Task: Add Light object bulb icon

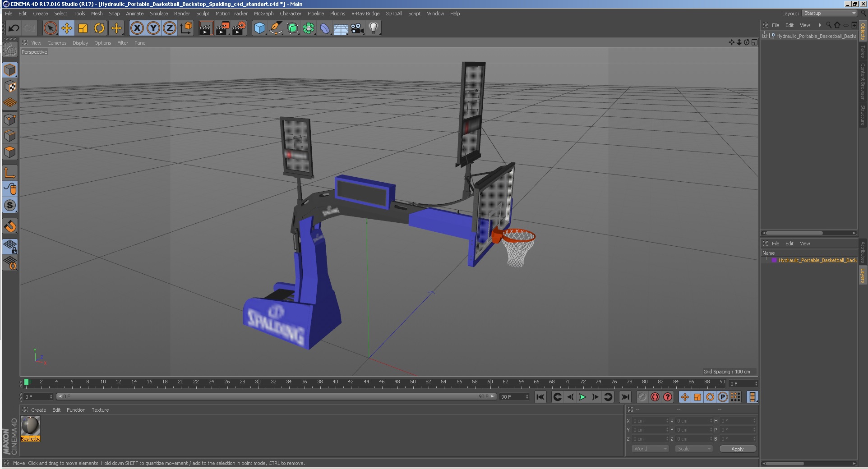Action: point(374,28)
